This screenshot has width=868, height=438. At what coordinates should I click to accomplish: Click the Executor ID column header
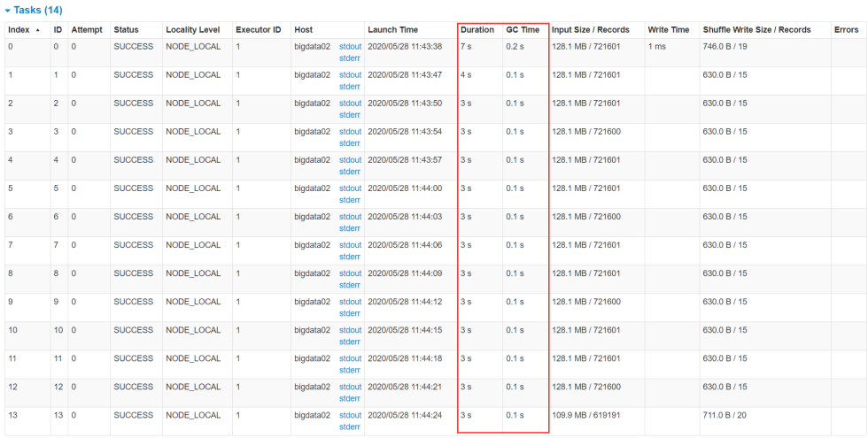pyautogui.click(x=258, y=30)
